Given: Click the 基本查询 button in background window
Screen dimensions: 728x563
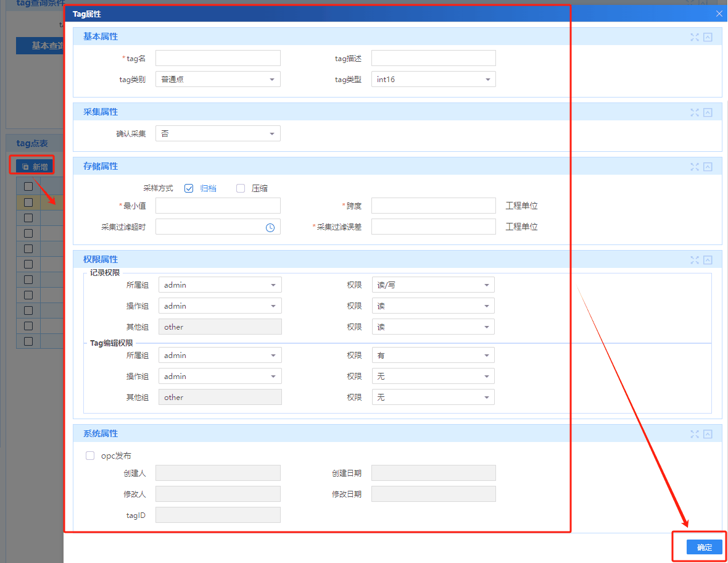Looking at the screenshot, I should pyautogui.click(x=40, y=46).
